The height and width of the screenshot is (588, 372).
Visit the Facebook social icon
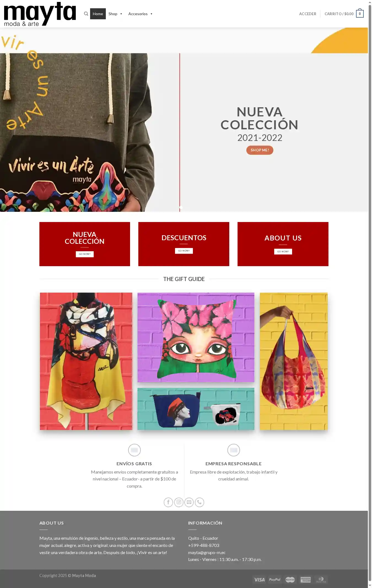pyautogui.click(x=168, y=502)
